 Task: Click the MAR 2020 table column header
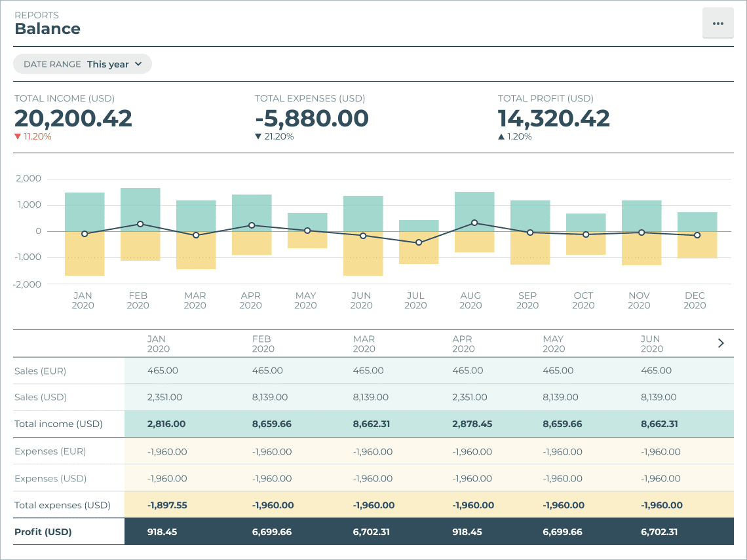click(364, 344)
